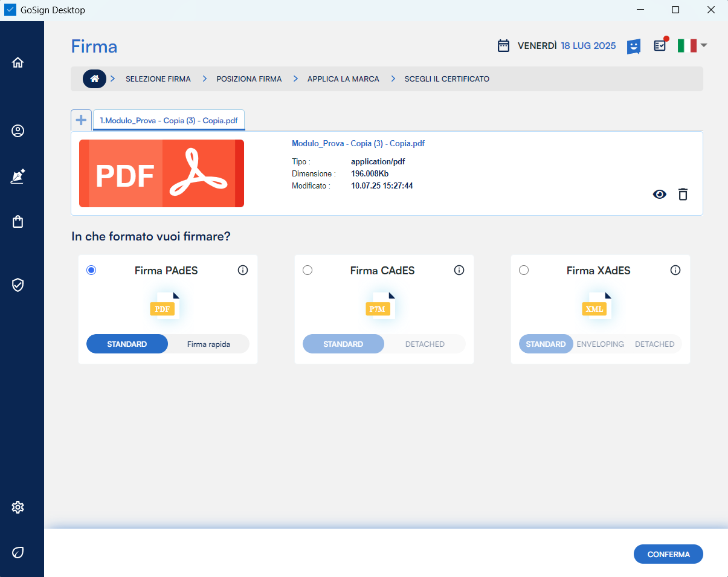The width and height of the screenshot is (728, 577).
Task: Delete the document with trash icon
Action: 683,194
